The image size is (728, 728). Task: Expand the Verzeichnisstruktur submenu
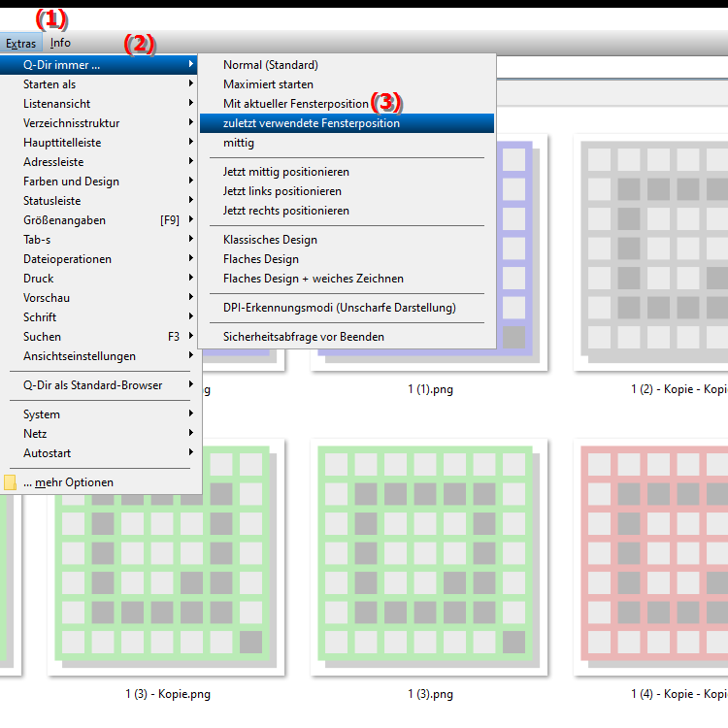pyautogui.click(x=98, y=123)
